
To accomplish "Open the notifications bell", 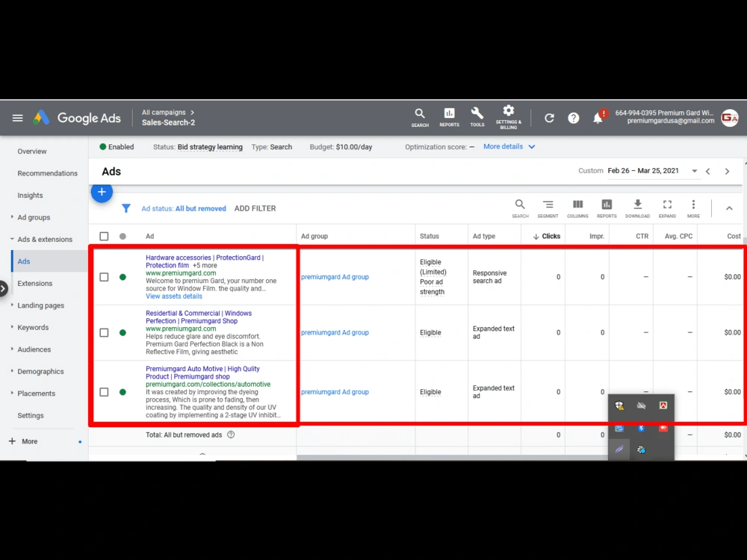I will tap(598, 118).
